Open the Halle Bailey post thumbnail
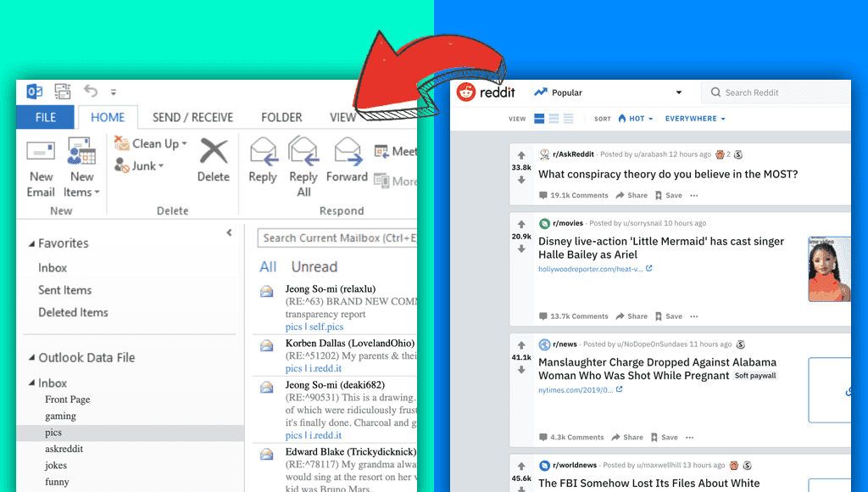This screenshot has height=492, width=868. click(829, 269)
